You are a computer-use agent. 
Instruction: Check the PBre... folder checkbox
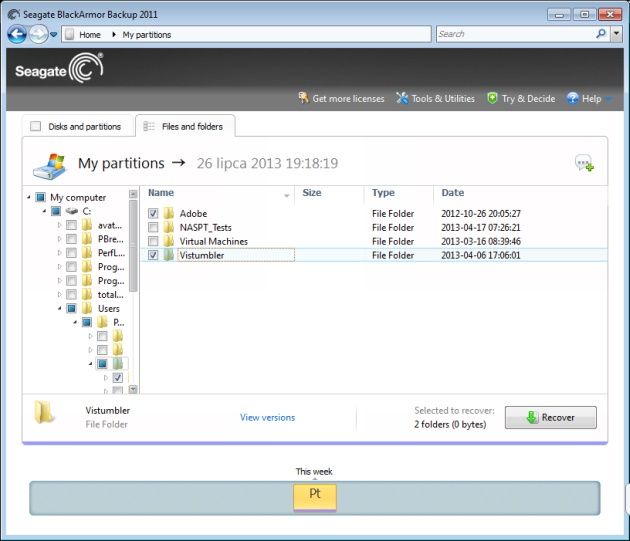72,239
